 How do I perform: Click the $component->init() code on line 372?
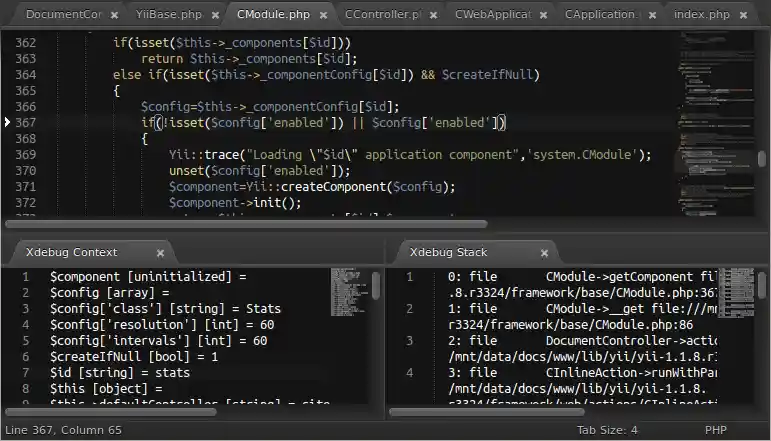coord(235,203)
